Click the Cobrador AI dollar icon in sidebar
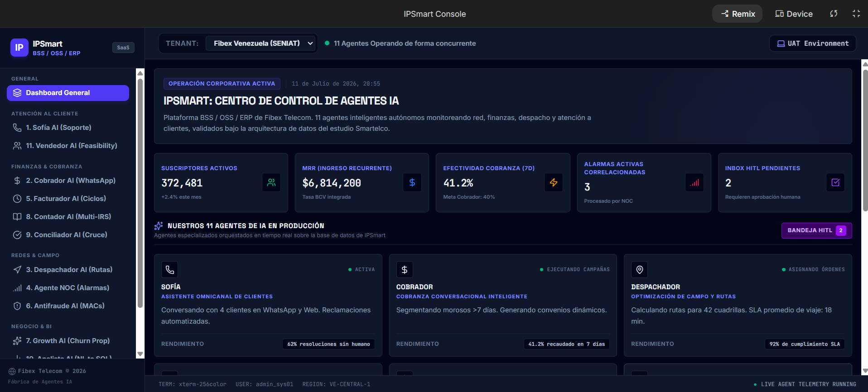This screenshot has width=868, height=392. pos(17,181)
